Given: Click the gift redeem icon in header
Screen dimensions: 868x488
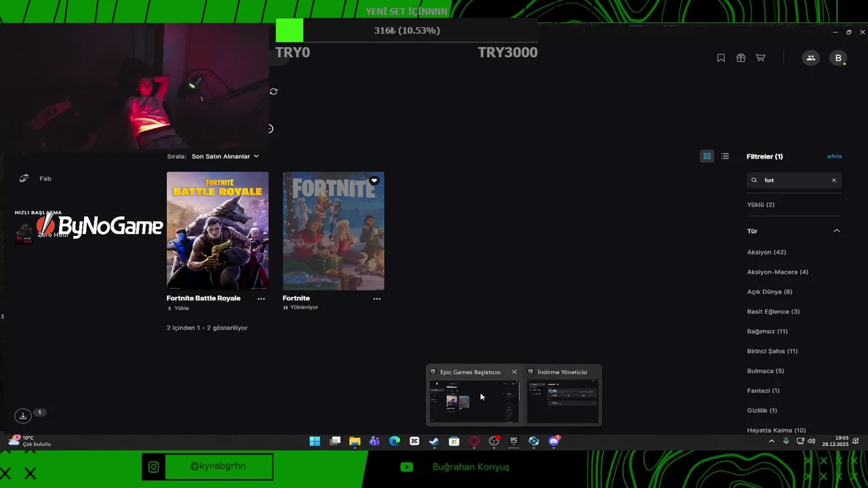Looking at the screenshot, I should (x=741, y=58).
